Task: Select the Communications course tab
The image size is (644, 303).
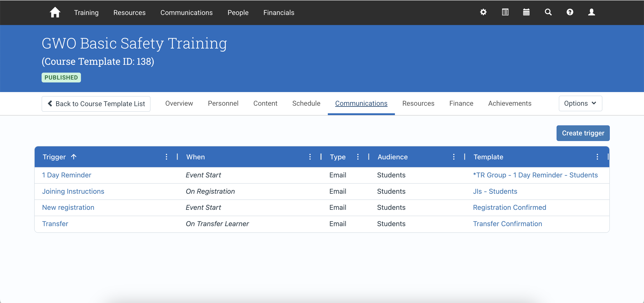Action: coord(361,103)
